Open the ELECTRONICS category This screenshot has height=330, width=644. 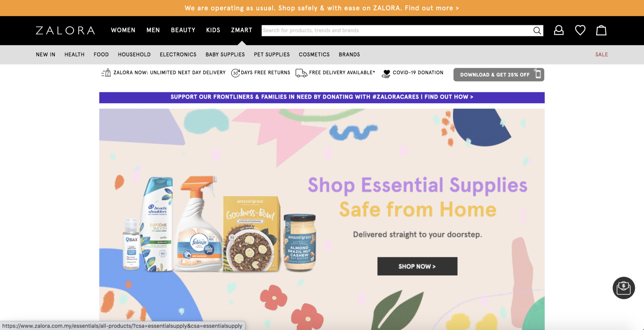point(178,54)
